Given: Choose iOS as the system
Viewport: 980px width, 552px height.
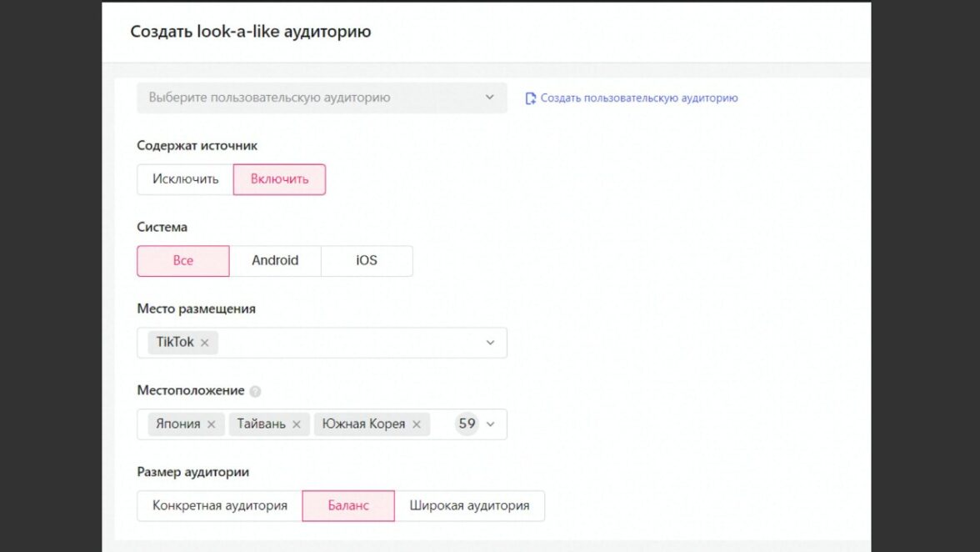Looking at the screenshot, I should 367,261.
